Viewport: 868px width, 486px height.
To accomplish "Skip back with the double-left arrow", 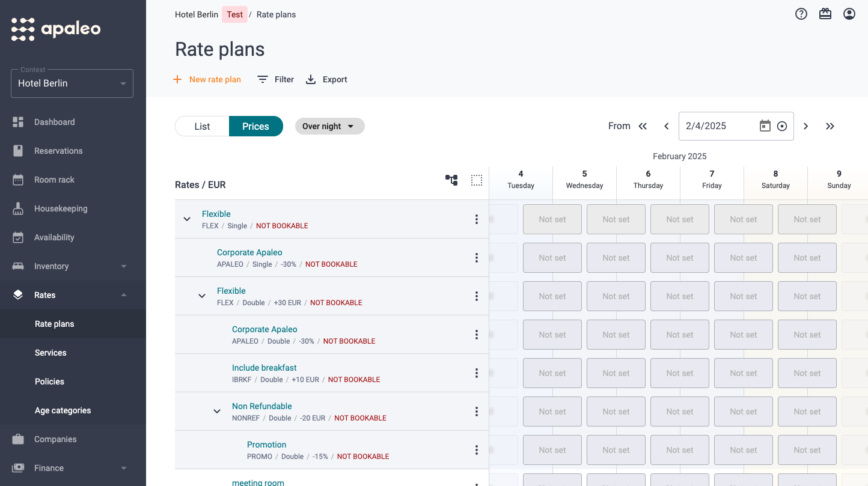I will click(x=643, y=126).
